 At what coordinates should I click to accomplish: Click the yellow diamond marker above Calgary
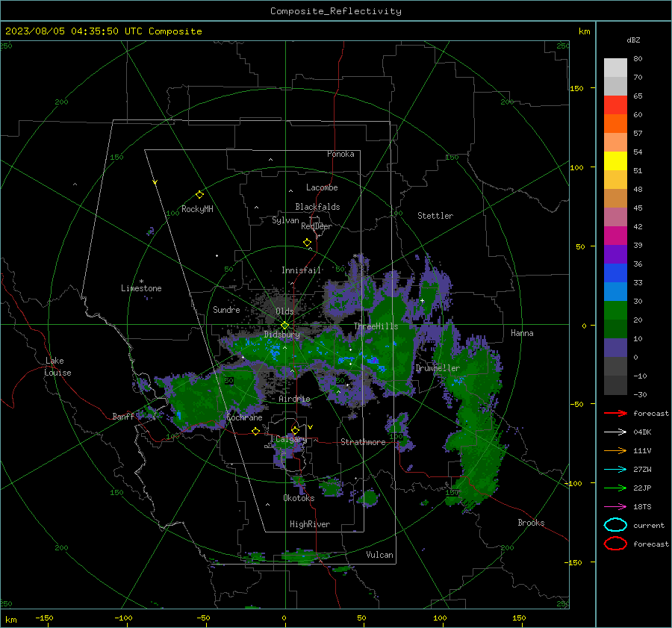pyautogui.click(x=295, y=430)
